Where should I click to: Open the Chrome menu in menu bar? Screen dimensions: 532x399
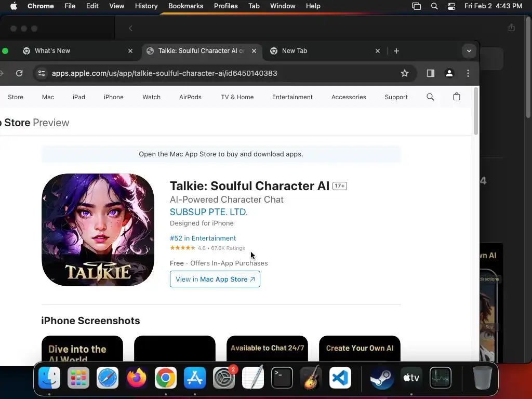[41, 6]
